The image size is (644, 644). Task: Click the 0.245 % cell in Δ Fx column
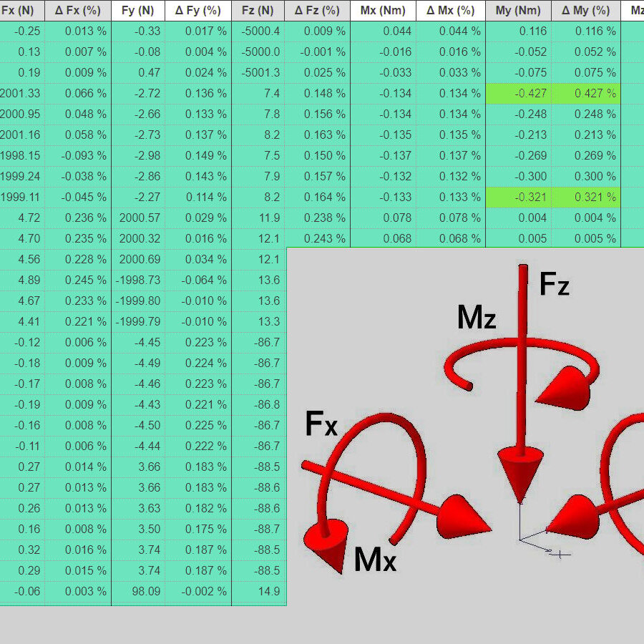pyautogui.click(x=78, y=280)
